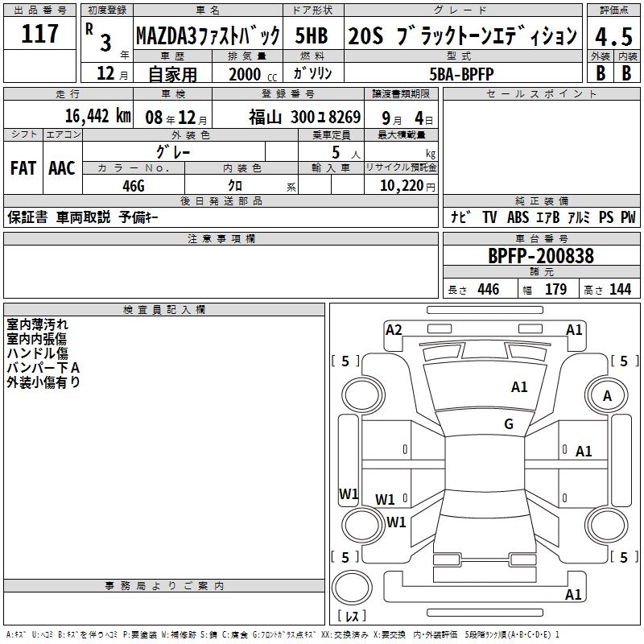Click the grade 20S ブラックトーンエディション
Screen dimensions: 644x644
(462, 35)
